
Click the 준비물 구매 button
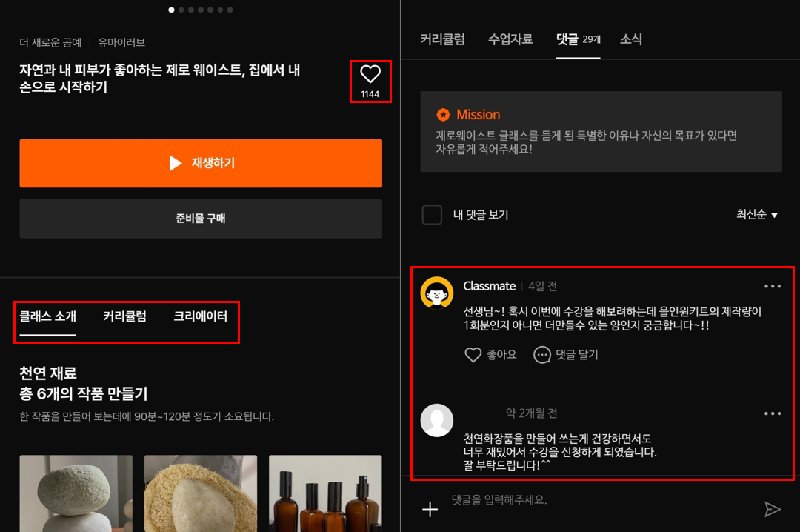click(x=200, y=219)
